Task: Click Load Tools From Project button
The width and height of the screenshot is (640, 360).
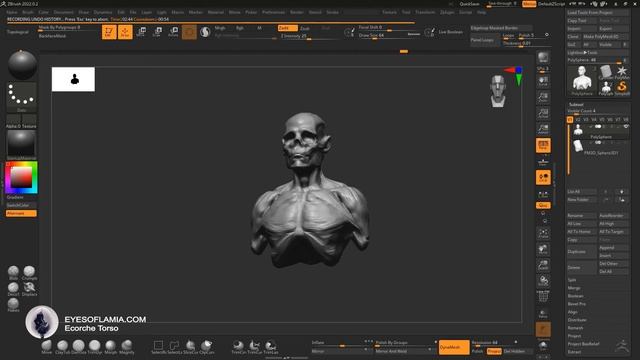Action: coord(598,13)
